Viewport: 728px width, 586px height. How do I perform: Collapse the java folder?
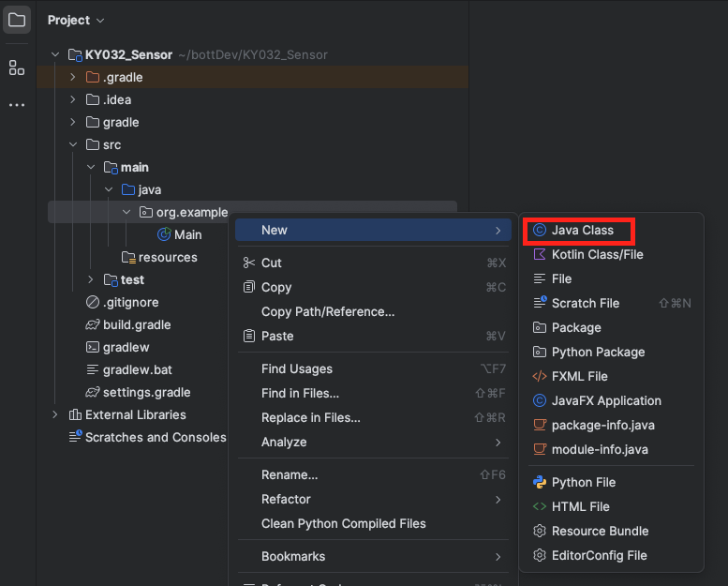click(109, 189)
